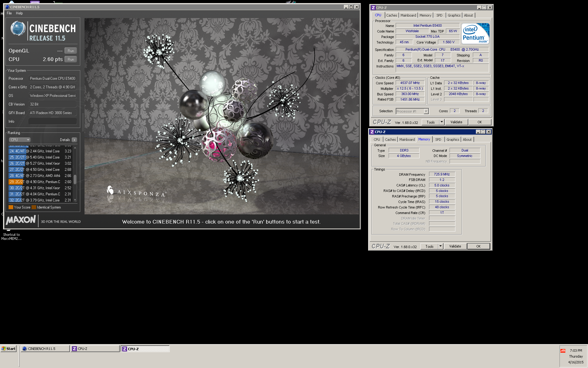Click the ranking list scrollbar thumb
The height and width of the screenshot is (368, 588).
[75, 179]
